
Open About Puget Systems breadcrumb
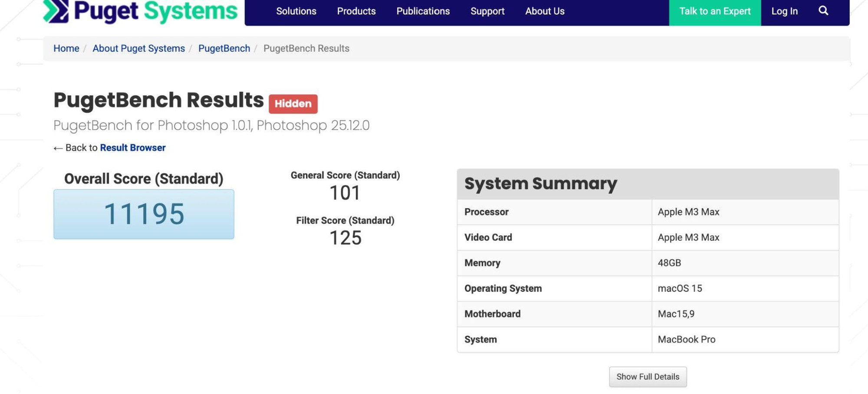(138, 48)
